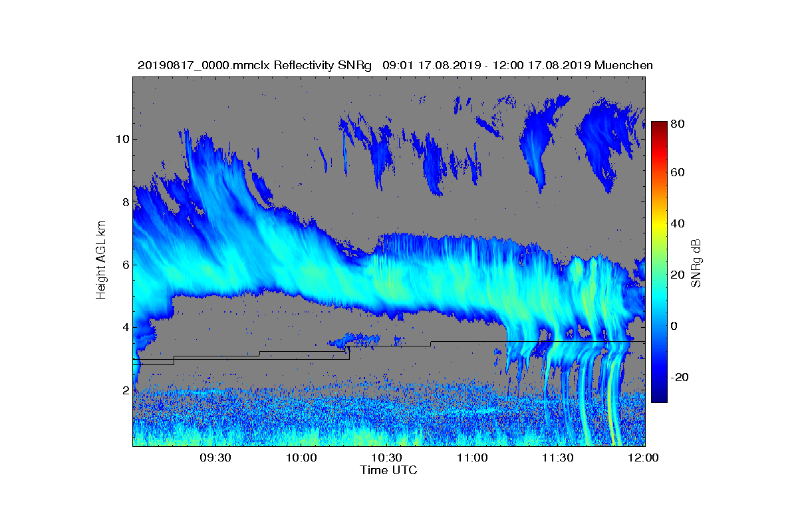Click the colorbar value label -20

click(x=680, y=377)
